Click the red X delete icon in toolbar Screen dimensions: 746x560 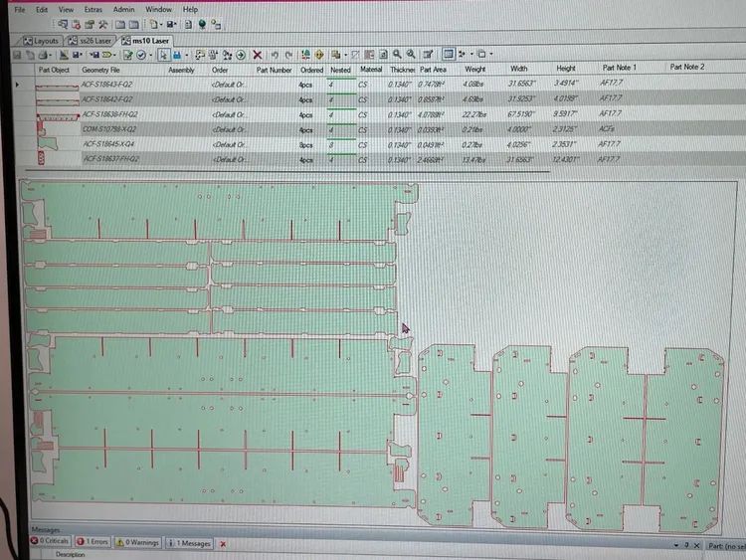pyautogui.click(x=258, y=55)
